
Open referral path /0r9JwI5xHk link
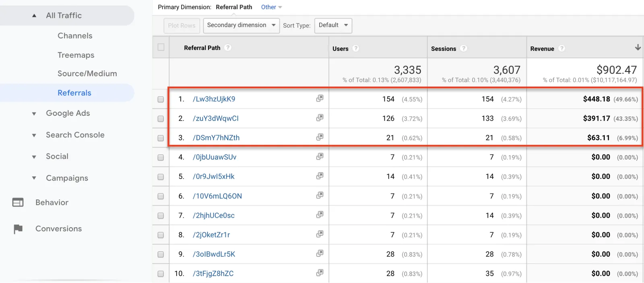click(213, 176)
